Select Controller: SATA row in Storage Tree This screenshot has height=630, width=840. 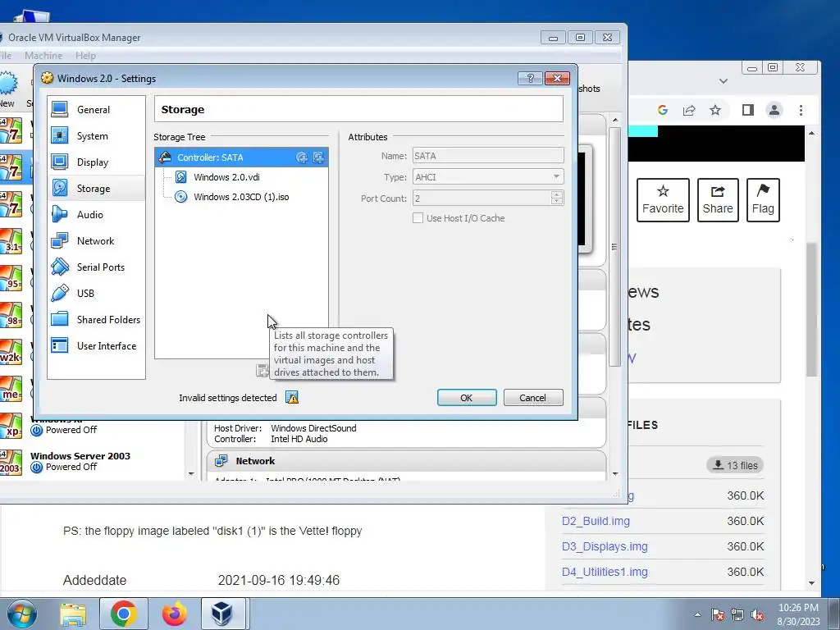(x=242, y=157)
